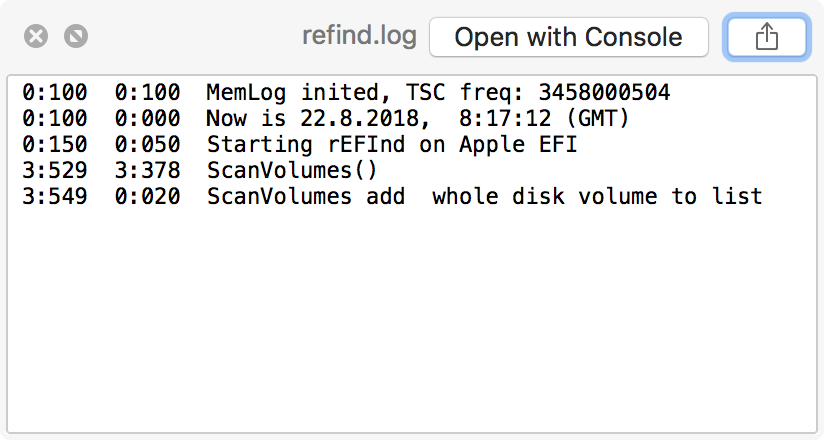Open the log with Console
Image resolution: width=824 pixels, height=440 pixels.
click(568, 38)
